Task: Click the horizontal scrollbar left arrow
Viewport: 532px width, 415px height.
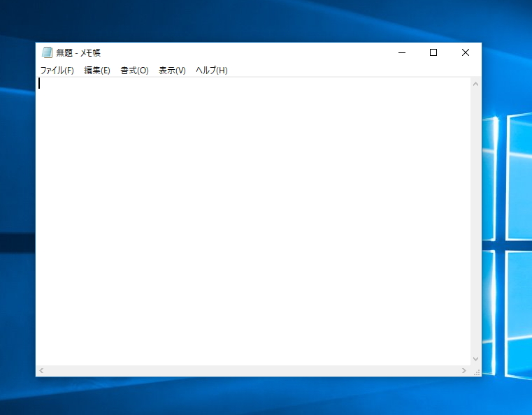Action: [41, 370]
